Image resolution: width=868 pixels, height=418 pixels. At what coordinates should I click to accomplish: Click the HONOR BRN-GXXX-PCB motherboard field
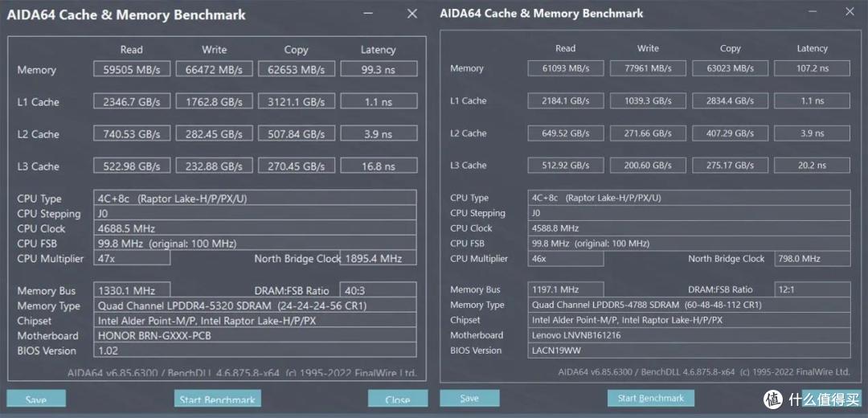pos(255,335)
